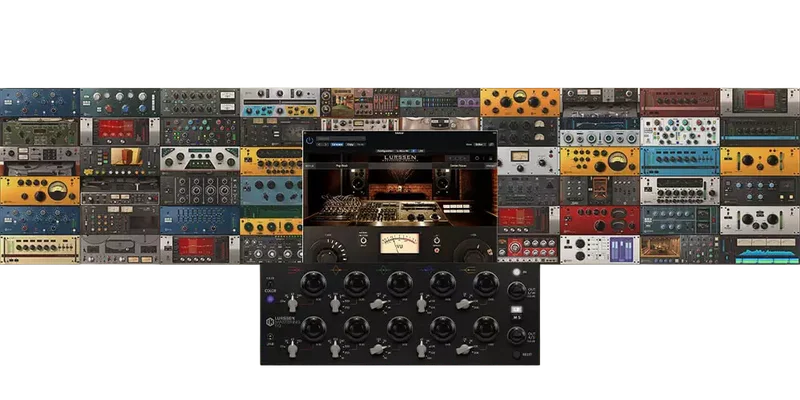
Task: Click the orange band gain knob, lower row
Action: pyautogui.click(x=357, y=329)
